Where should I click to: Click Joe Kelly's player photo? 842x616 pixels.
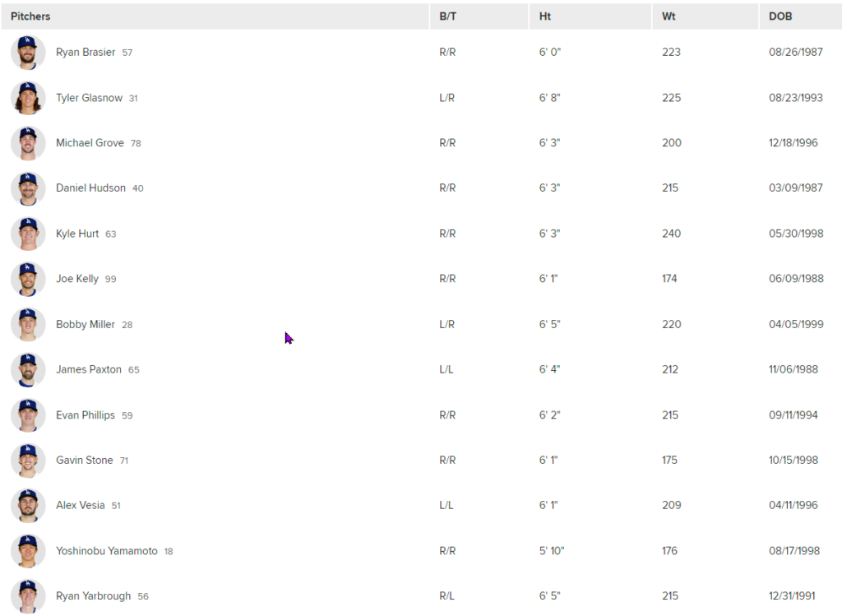28,279
